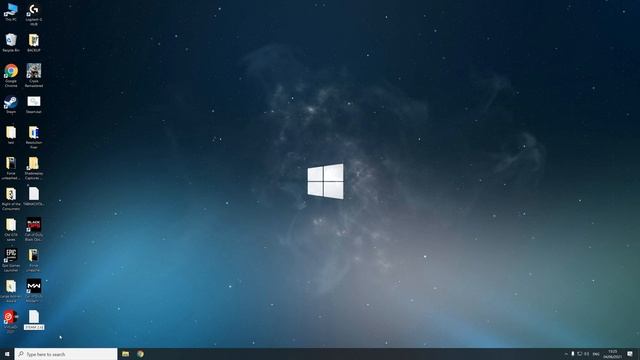This screenshot has height=360, width=640.
Task: Select the Google Chrome desktop shortcut
Action: (x=11, y=76)
